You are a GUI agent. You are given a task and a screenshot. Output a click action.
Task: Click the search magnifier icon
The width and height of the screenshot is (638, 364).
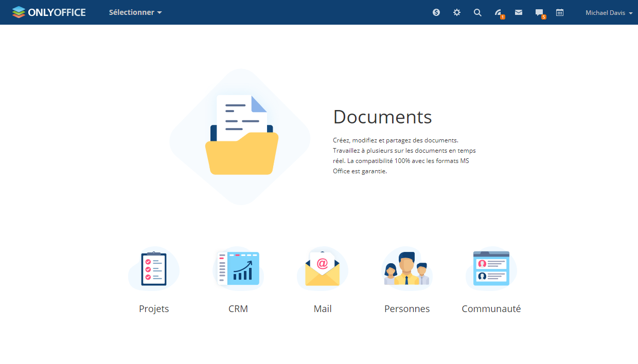click(x=477, y=12)
